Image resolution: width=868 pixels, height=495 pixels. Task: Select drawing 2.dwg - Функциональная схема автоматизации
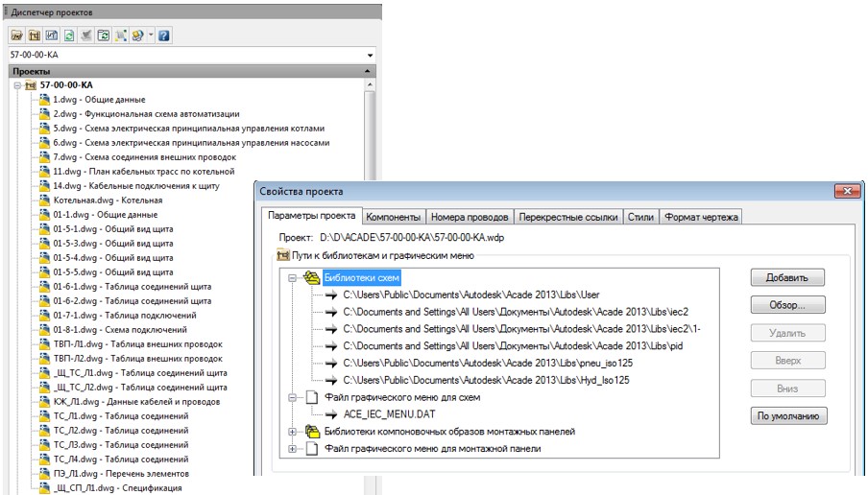[133, 113]
